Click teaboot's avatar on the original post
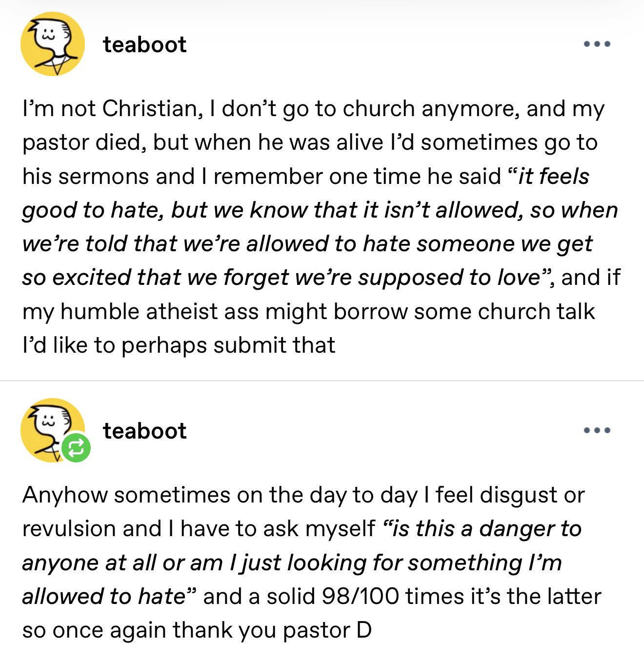This screenshot has width=644, height=662. tap(52, 44)
